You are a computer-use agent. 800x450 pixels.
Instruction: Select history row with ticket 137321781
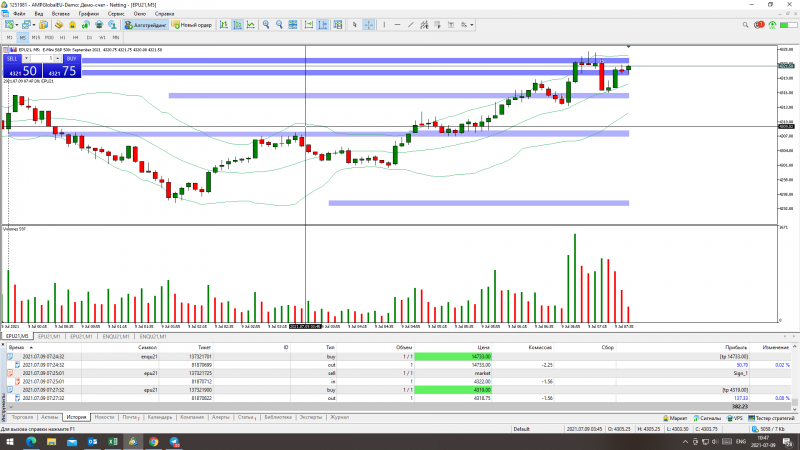[x=398, y=357]
